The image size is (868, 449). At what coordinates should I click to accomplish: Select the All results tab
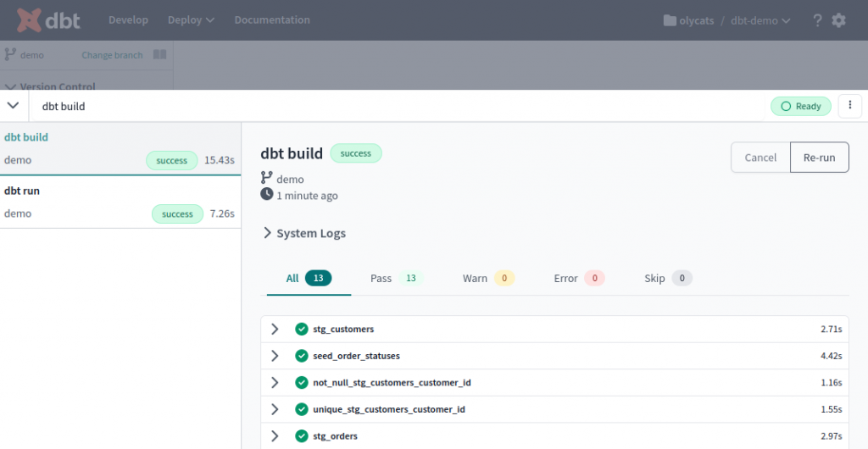309,278
